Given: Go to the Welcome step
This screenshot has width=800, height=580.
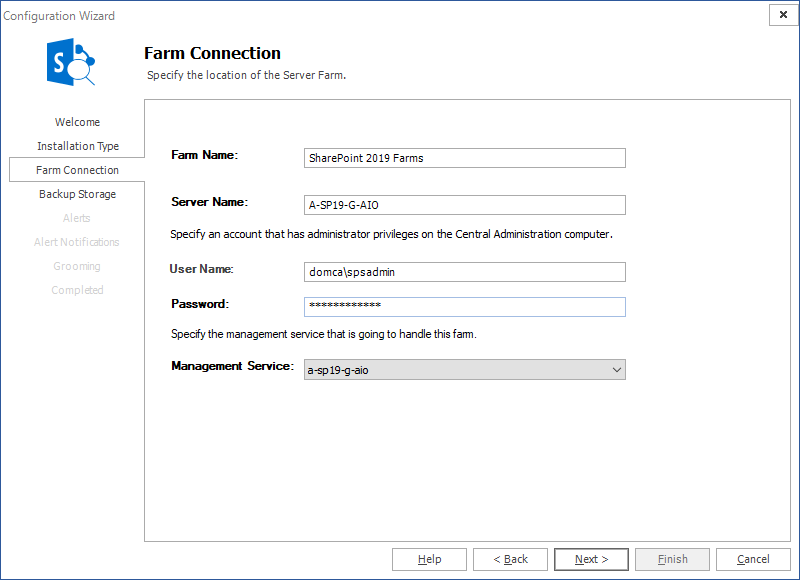Looking at the screenshot, I should pyautogui.click(x=77, y=122).
